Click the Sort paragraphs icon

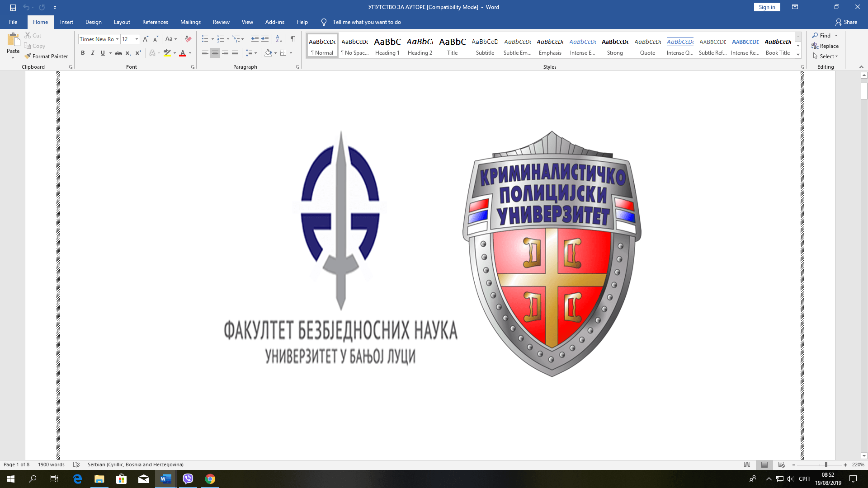pyautogui.click(x=279, y=39)
